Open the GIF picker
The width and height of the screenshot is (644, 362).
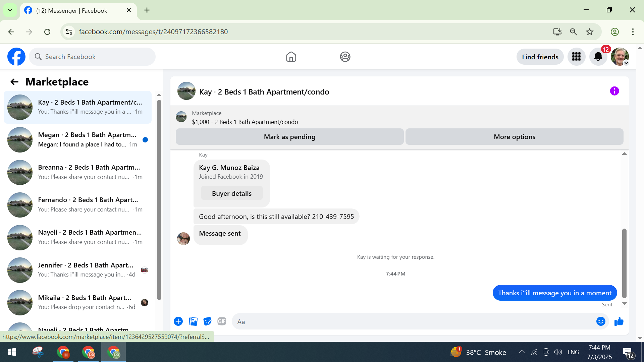tap(222, 321)
